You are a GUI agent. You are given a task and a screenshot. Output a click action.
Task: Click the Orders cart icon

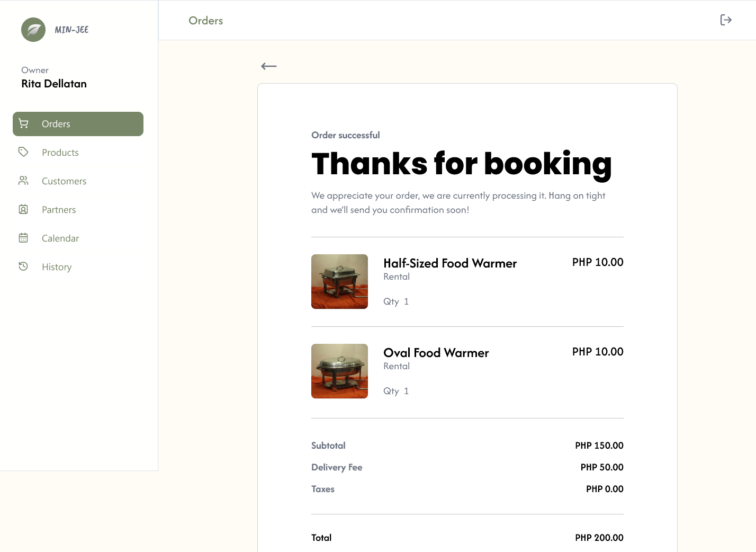point(23,123)
